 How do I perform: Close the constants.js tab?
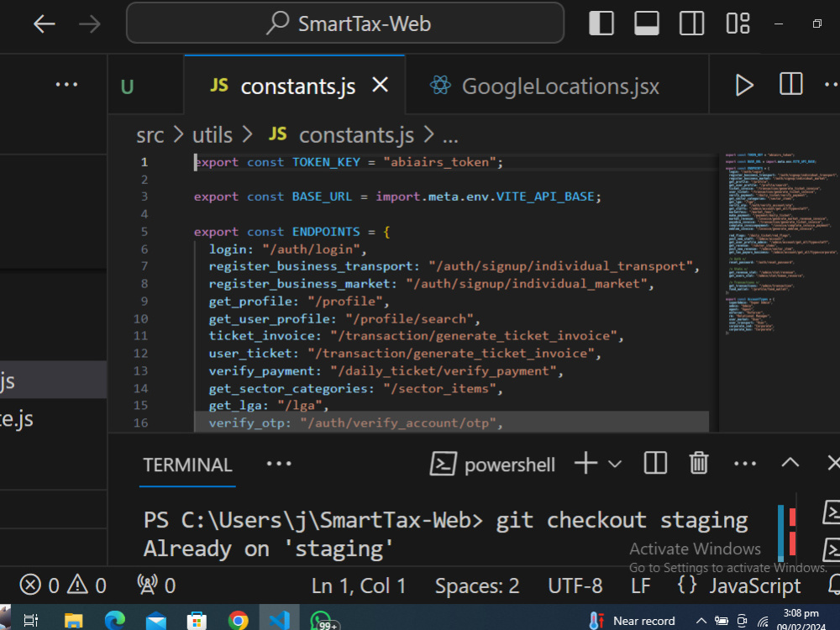click(380, 84)
